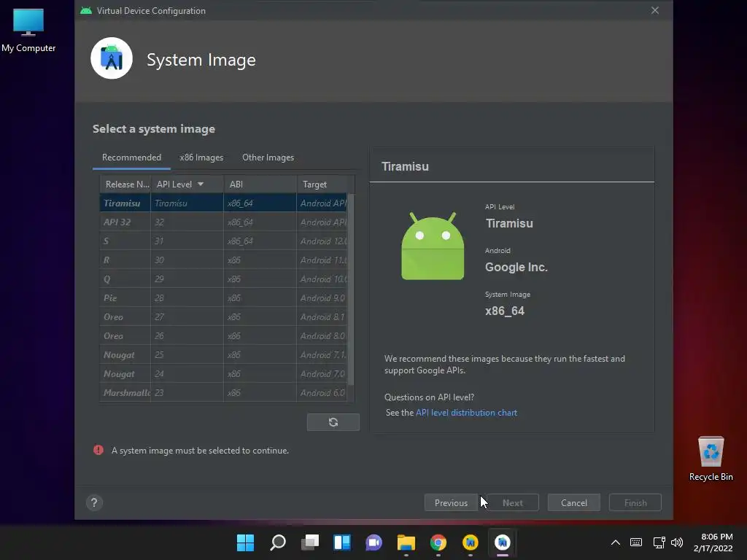Image resolution: width=747 pixels, height=560 pixels.
Task: Click the Android head icon in title bar
Action: coord(86,10)
